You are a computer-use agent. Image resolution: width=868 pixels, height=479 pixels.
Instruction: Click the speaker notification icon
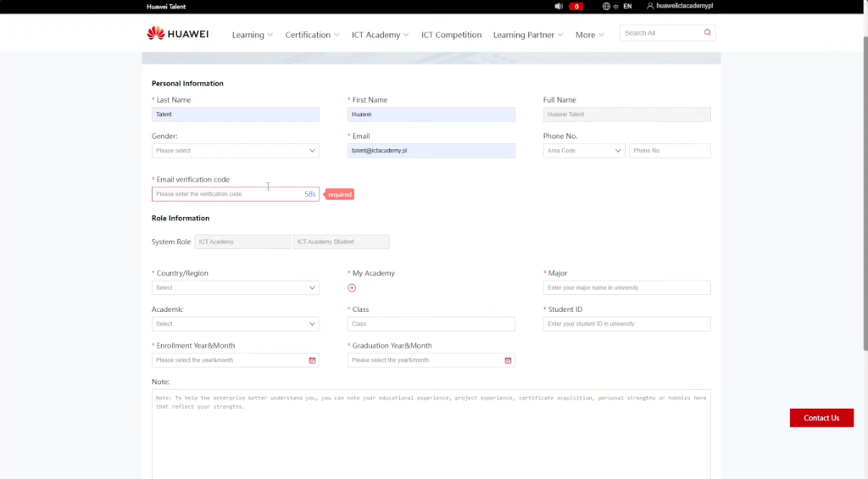(x=559, y=6)
